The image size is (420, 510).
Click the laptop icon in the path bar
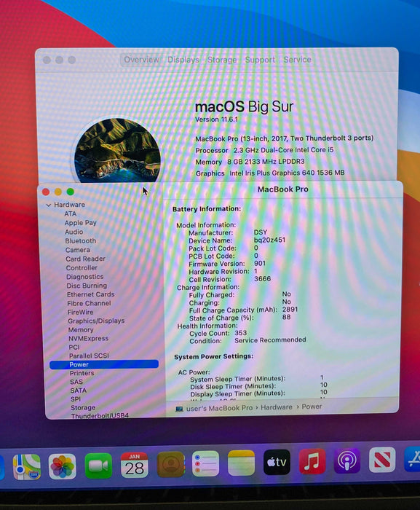coord(179,409)
